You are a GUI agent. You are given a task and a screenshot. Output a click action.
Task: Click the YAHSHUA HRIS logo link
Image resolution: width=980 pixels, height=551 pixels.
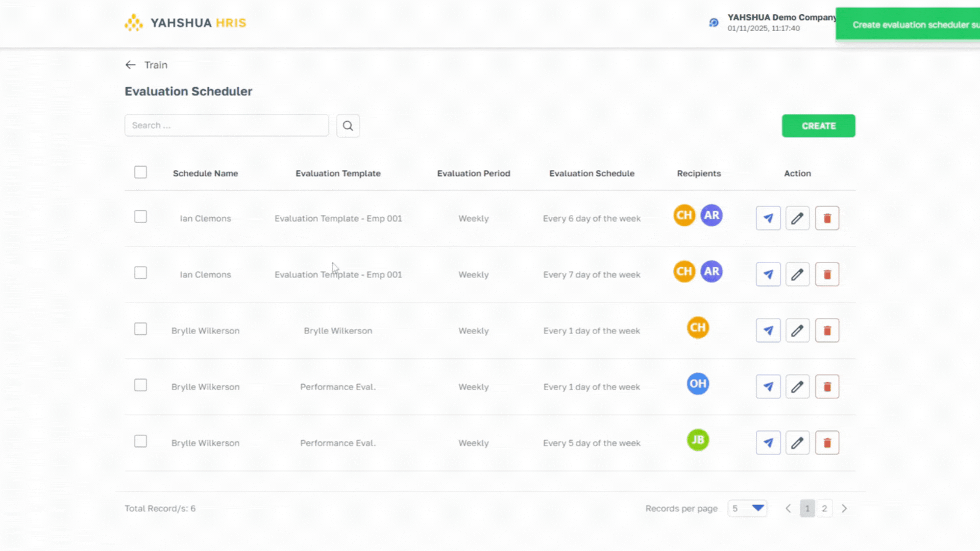185,23
